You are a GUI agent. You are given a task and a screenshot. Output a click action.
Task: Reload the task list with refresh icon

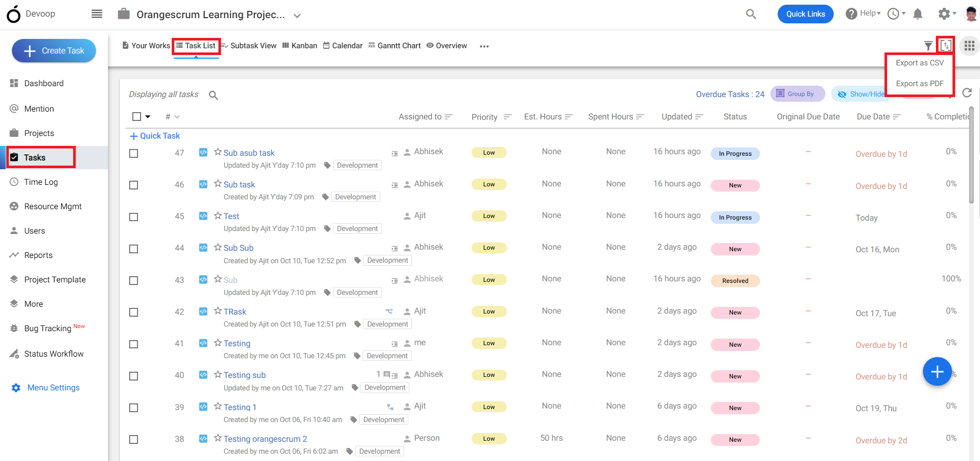(x=967, y=93)
